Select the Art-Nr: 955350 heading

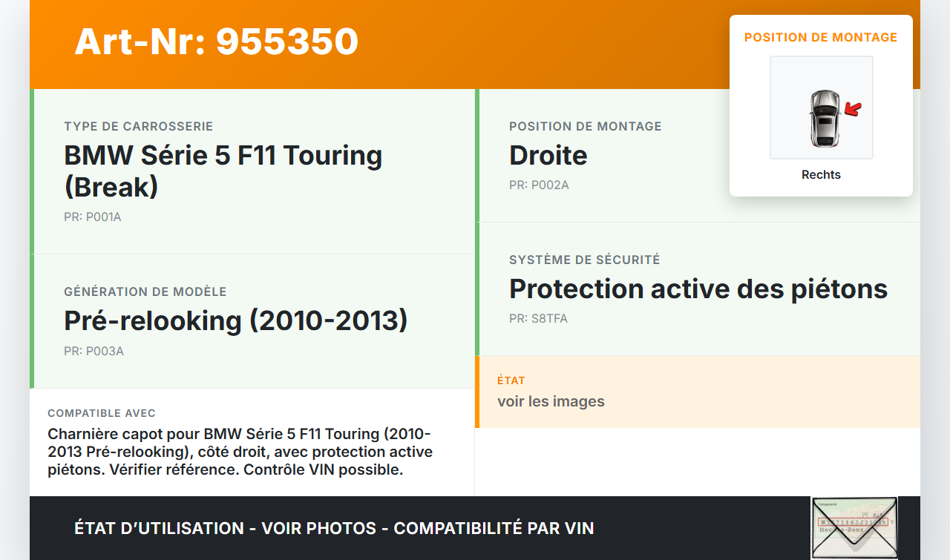pyautogui.click(x=216, y=42)
